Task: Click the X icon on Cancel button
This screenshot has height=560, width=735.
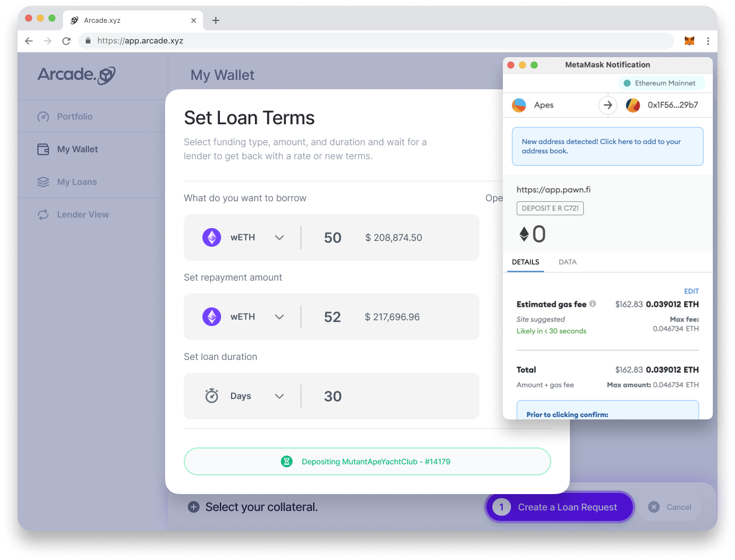Action: (654, 508)
